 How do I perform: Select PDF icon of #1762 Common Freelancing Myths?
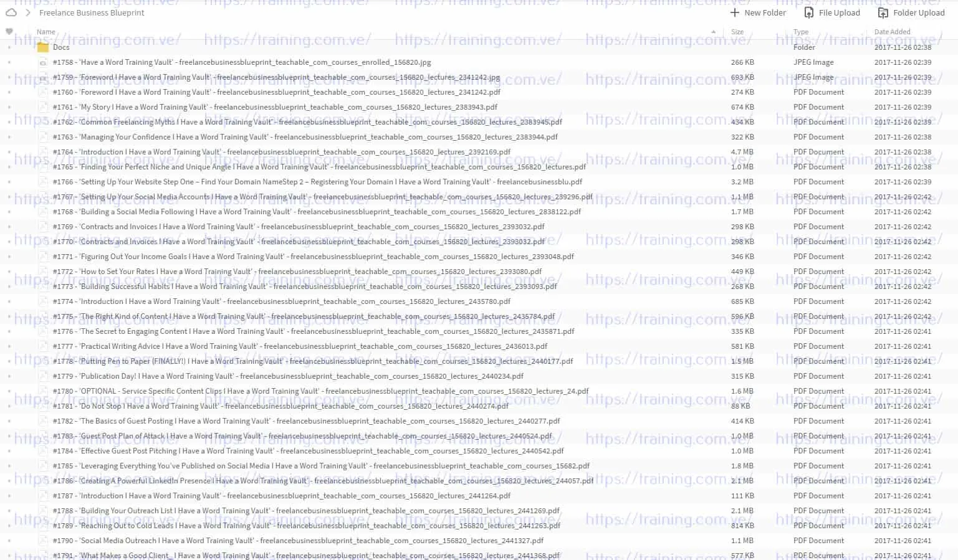pos(43,122)
